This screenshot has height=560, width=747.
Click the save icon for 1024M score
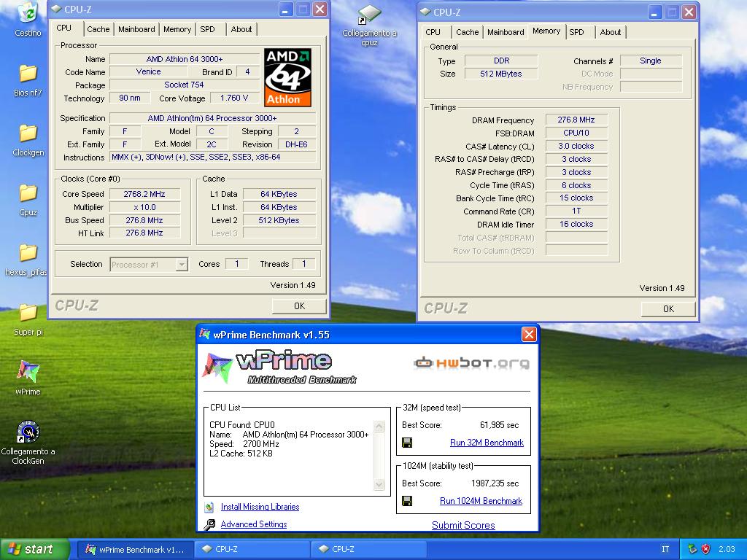coord(407,501)
